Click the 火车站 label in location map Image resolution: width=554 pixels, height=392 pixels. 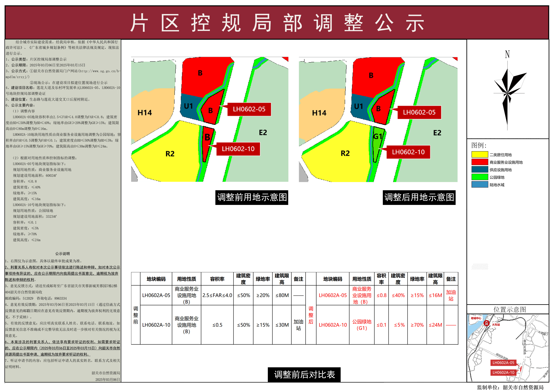[x=496, y=325]
